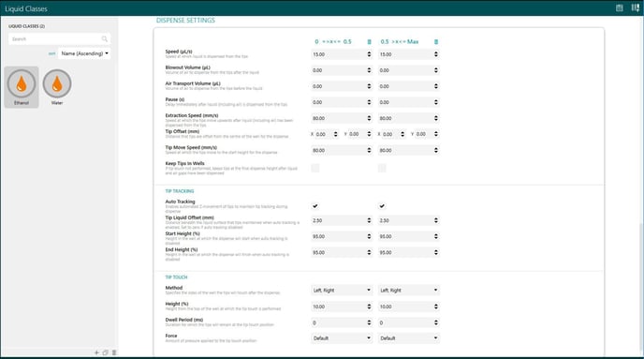Adjust Blowout Volume stepper for second range
Viewport: 644px width, 359px height.
(x=436, y=70)
